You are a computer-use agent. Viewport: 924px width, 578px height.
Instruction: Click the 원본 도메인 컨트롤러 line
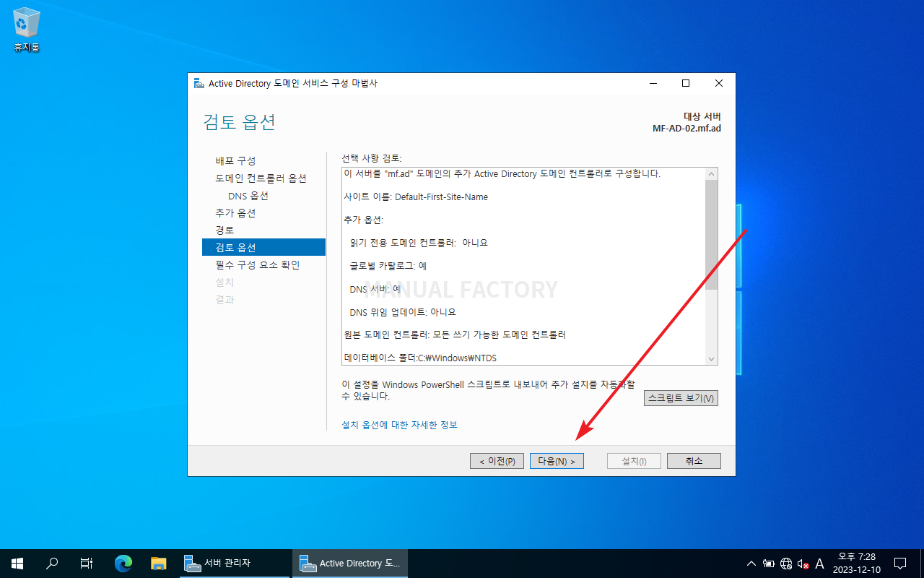coord(455,335)
